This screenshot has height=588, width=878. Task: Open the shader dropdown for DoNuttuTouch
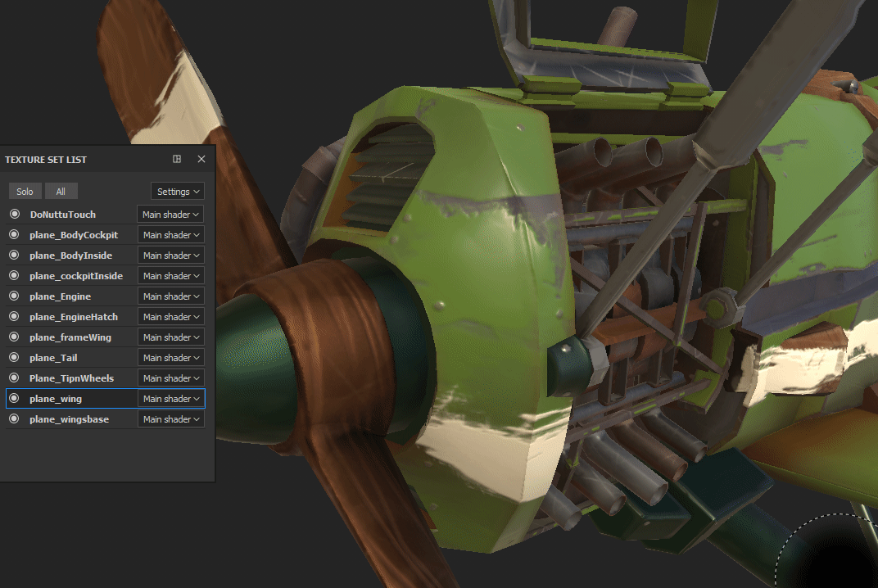(x=170, y=215)
